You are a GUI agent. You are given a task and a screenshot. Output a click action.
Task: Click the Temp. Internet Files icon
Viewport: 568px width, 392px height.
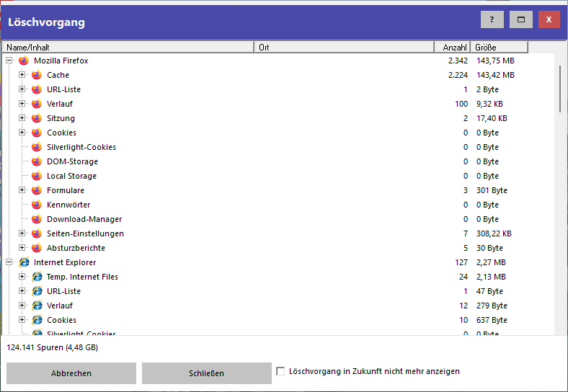[x=37, y=277]
